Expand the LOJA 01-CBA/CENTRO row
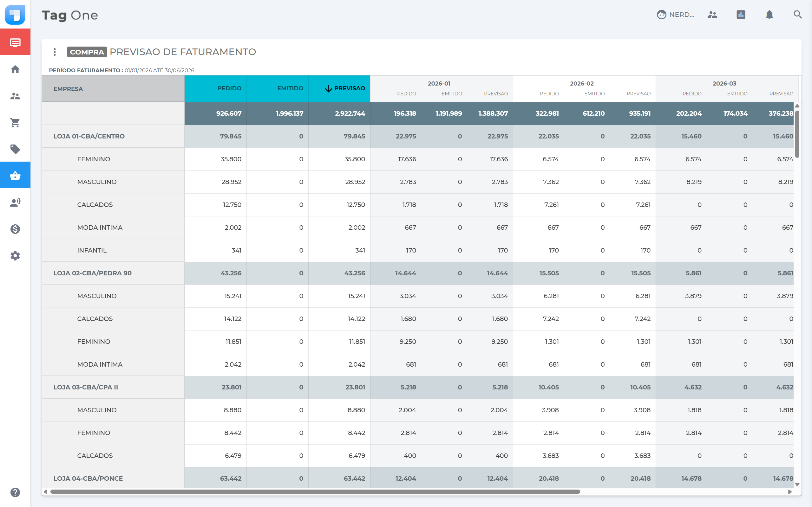This screenshot has height=507, width=812. pyautogui.click(x=89, y=137)
